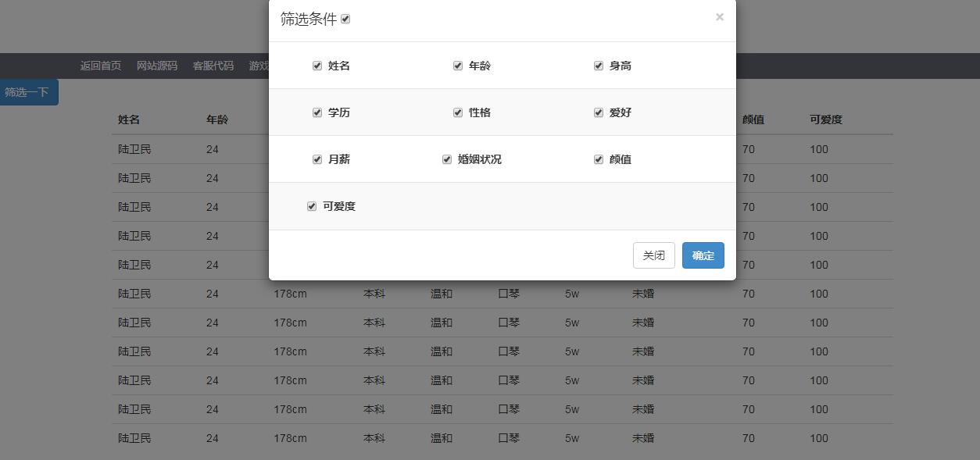980x460 pixels.
Task: Toggle the 可爱度 checkbox off
Action: point(312,206)
